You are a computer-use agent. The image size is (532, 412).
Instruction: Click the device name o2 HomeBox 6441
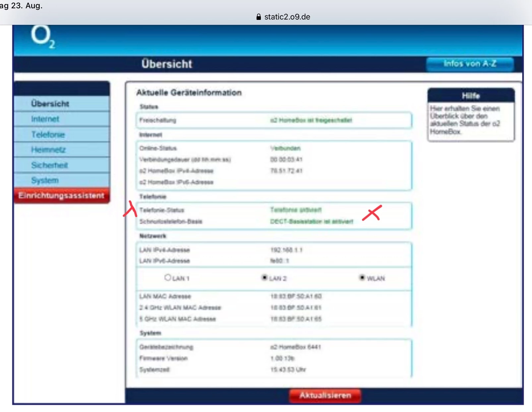(x=296, y=347)
